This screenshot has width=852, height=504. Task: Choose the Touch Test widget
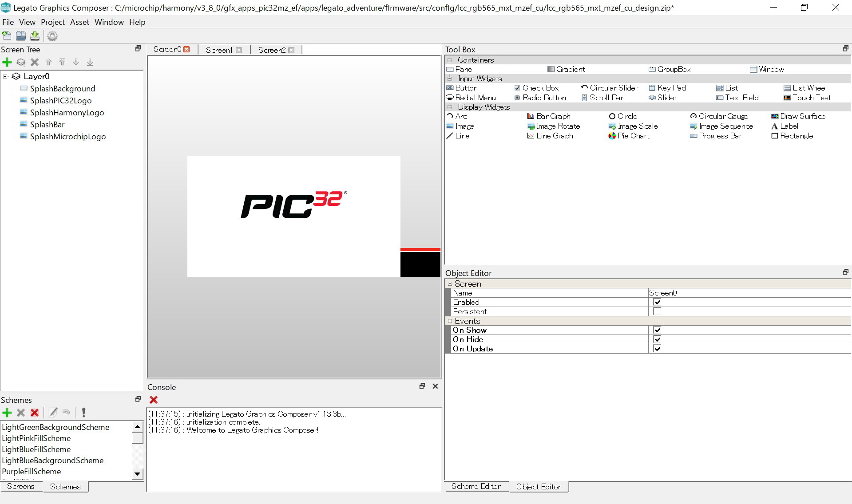pyautogui.click(x=807, y=98)
